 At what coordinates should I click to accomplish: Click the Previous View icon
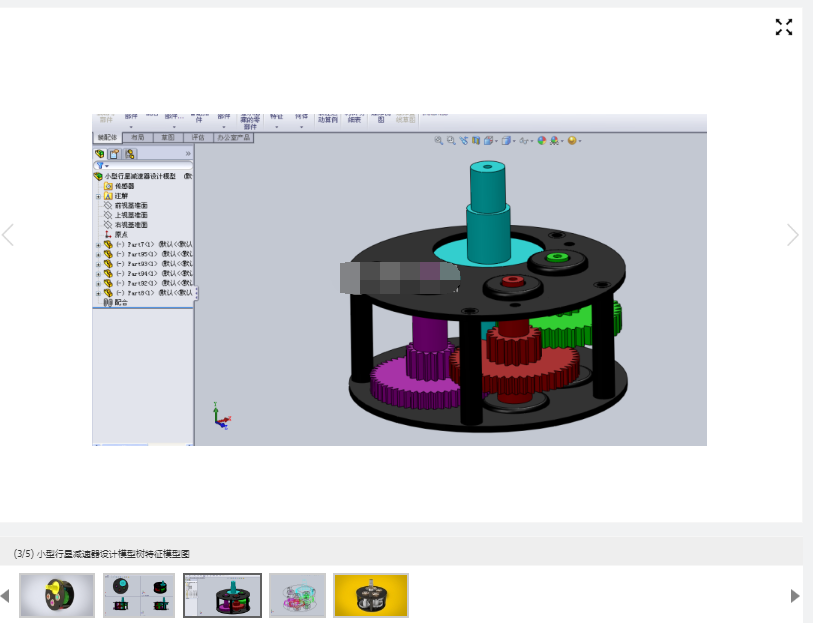click(464, 140)
